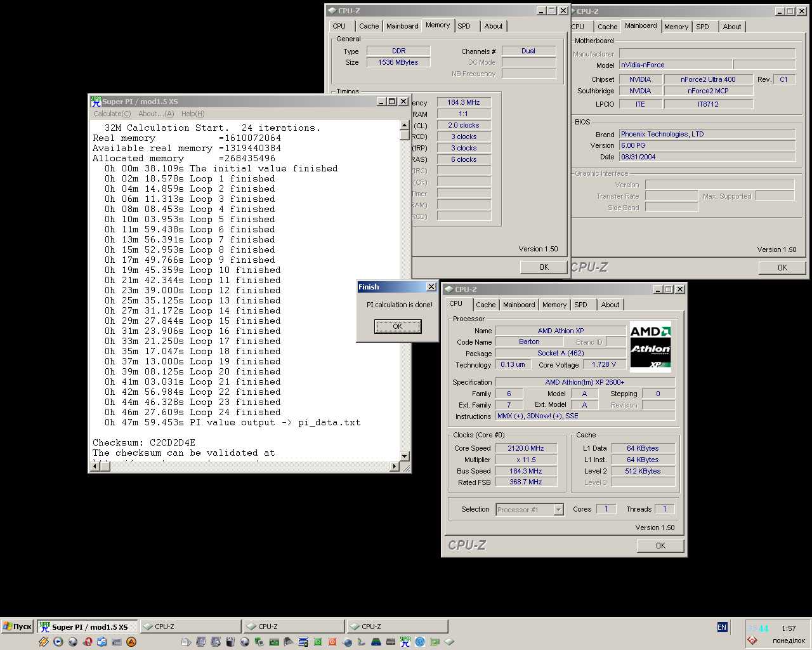Open About tab in the motherboard CPU-Z window
Image resolution: width=812 pixels, height=650 pixels.
pos(731,27)
